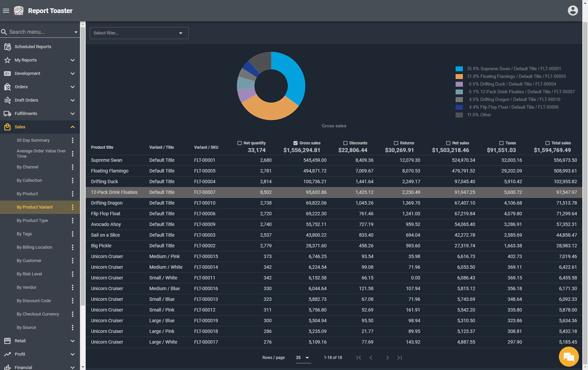
Task: Open the user account profile icon
Action: tap(573, 11)
